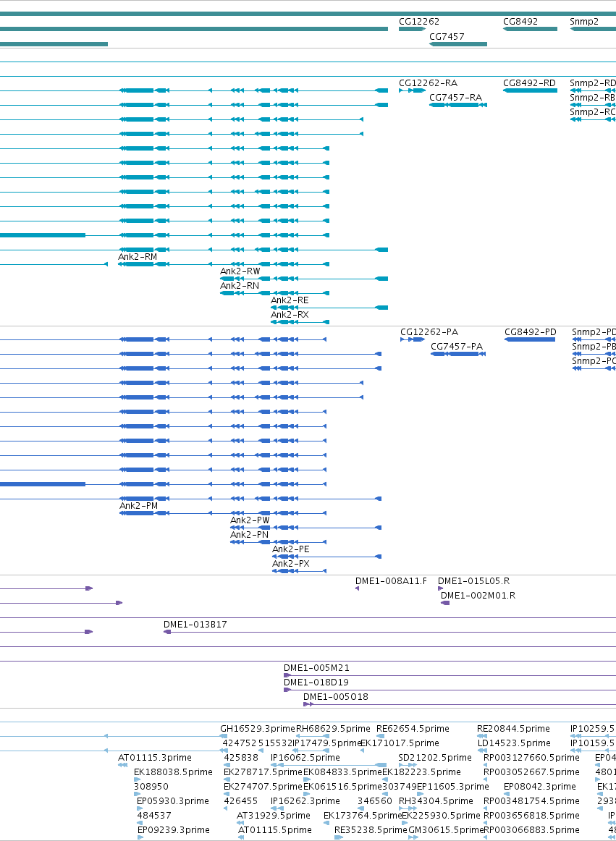The image size is (616, 841).
Task: Open EST EK274707.5prime
Action: [x=263, y=787]
